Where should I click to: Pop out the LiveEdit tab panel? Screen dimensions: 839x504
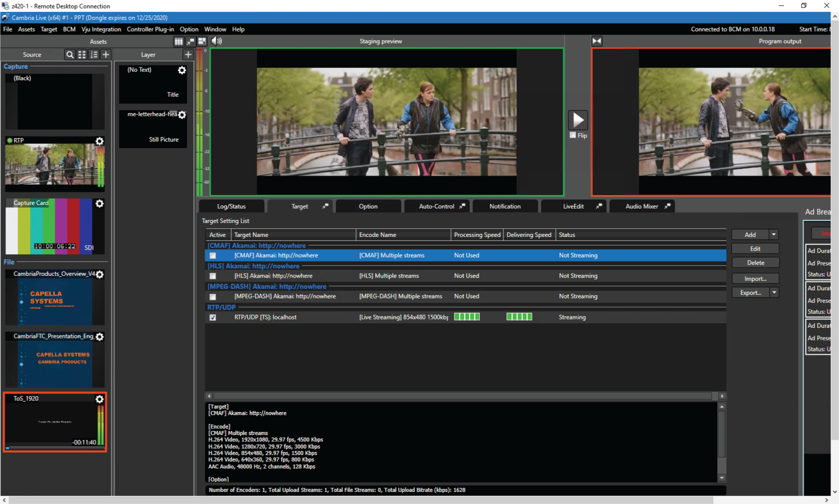(x=599, y=206)
